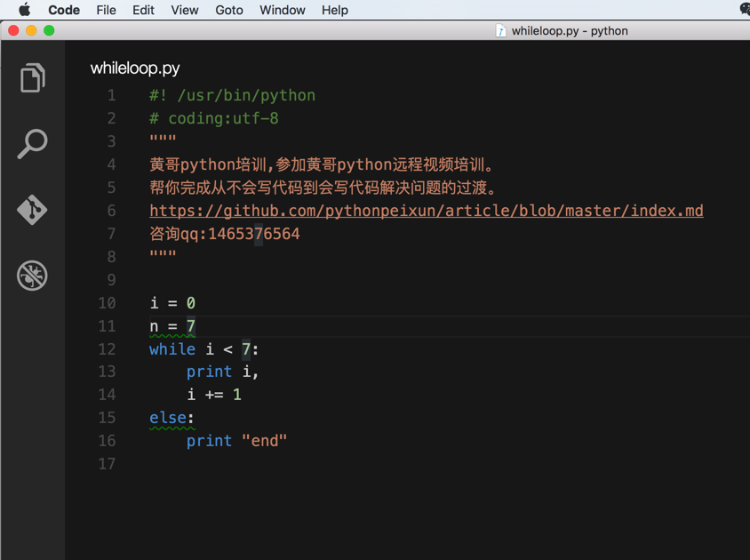The height and width of the screenshot is (560, 750).
Task: Open the Goto menu
Action: 228,10
